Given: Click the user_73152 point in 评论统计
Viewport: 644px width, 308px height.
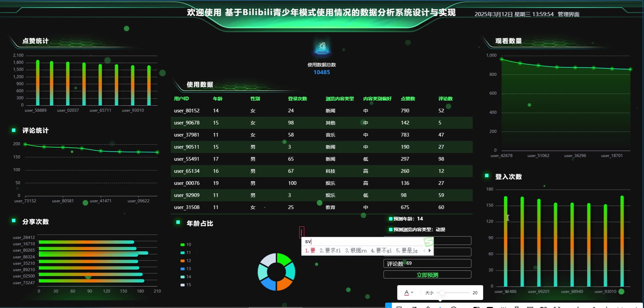Looking at the screenshot, I should tap(25, 144).
